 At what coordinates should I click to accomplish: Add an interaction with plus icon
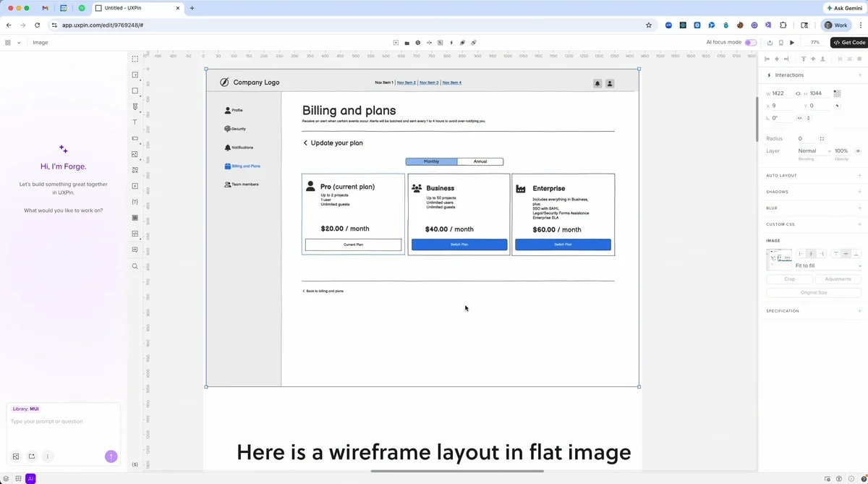[x=860, y=75]
